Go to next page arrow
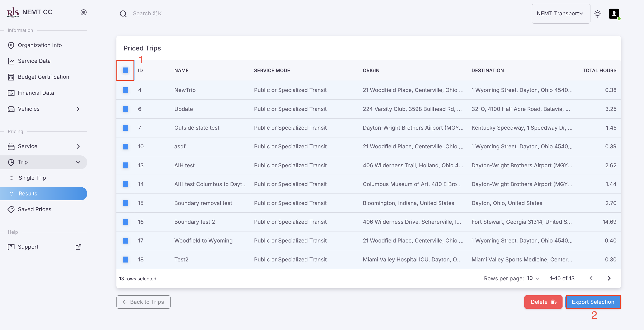 609,278
